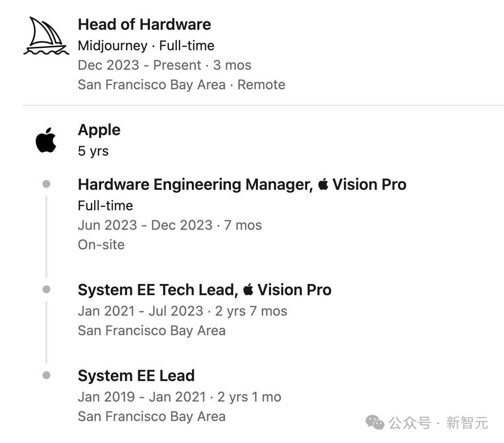Click the WeChat icon in the watermark
This screenshot has height=443, width=504.
[375, 422]
